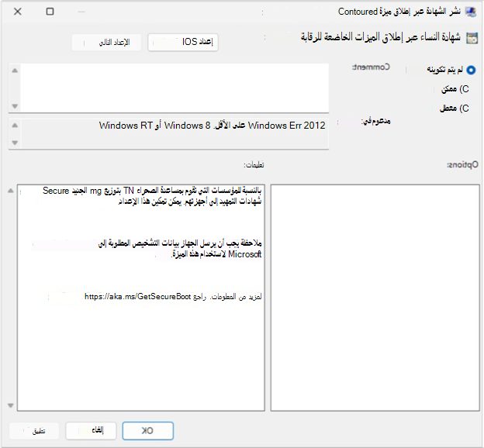This screenshot has height=448, width=484.
Task: Click the Microsoft diagnostic data note paragraph
Action: 180,249
